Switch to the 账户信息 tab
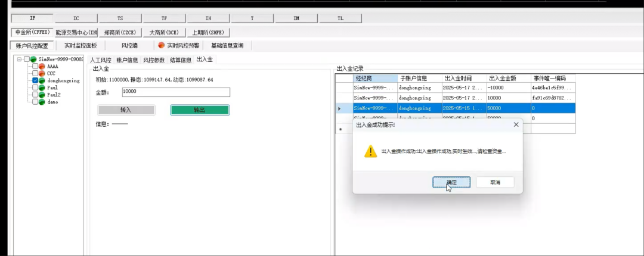Image resolution: width=644 pixels, height=256 pixels. tap(127, 60)
